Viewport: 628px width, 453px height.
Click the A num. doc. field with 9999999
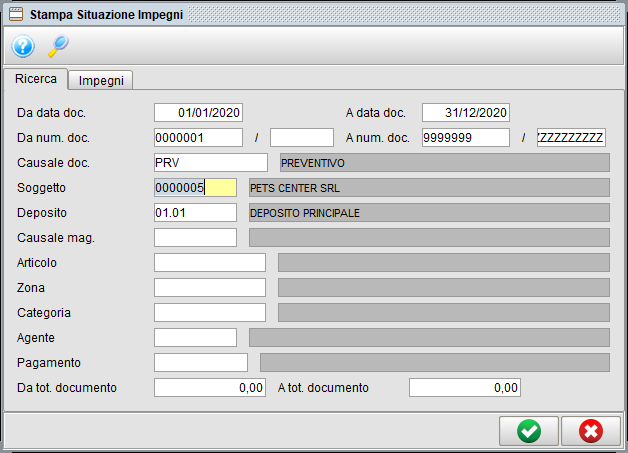[x=466, y=137]
